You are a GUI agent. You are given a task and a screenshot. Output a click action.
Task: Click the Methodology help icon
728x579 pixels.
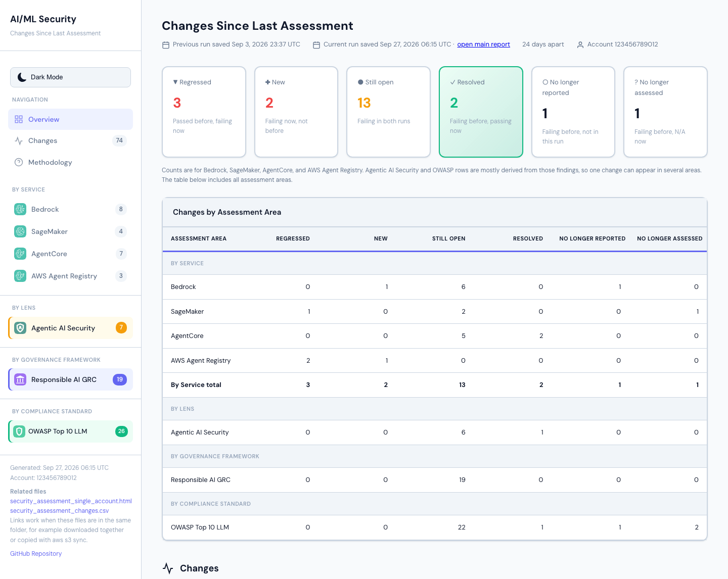(19, 162)
